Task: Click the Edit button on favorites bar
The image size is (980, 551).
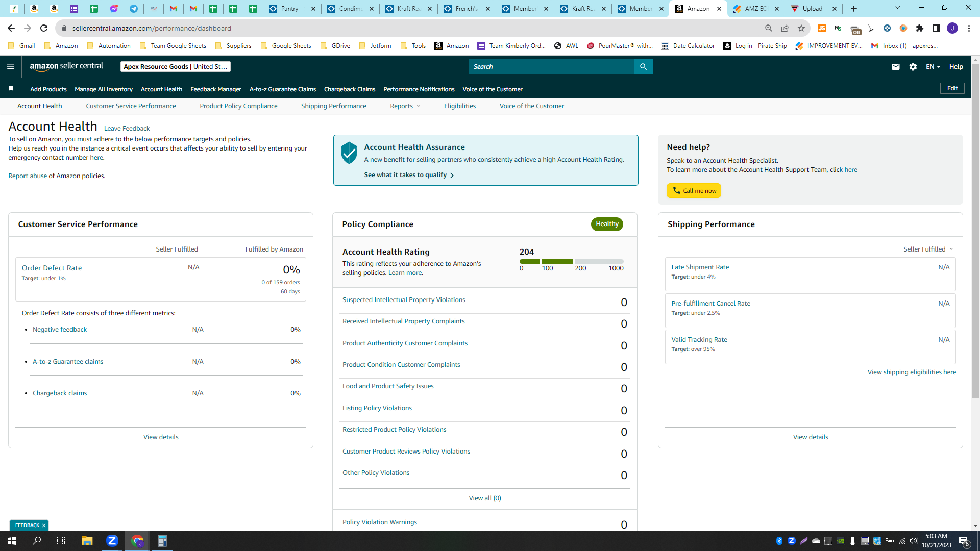Action: [x=952, y=88]
